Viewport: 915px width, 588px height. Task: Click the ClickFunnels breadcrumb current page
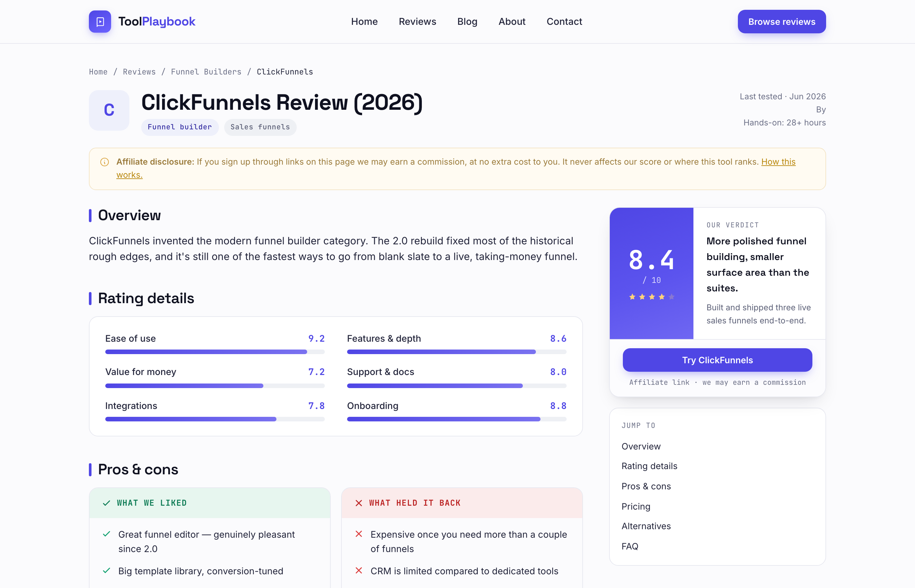[x=285, y=72]
